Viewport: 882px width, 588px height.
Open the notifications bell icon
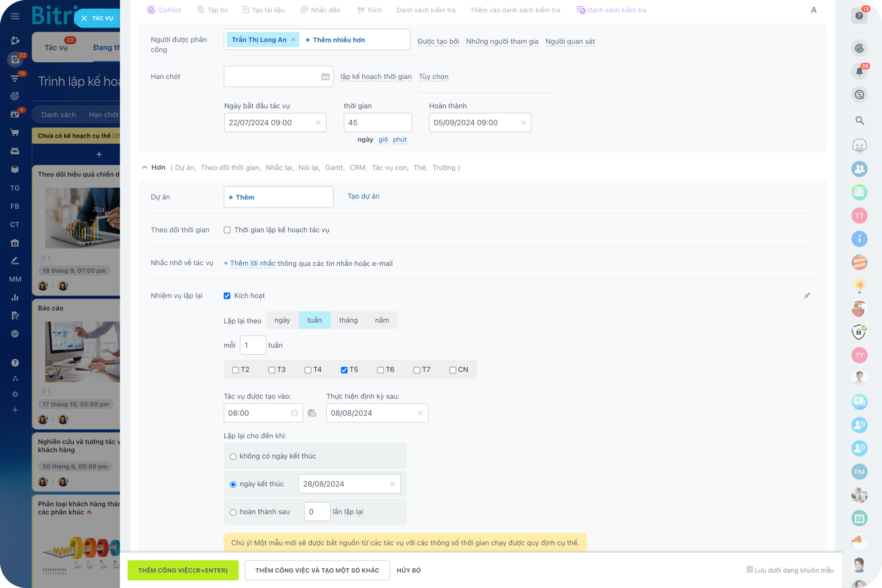click(859, 71)
